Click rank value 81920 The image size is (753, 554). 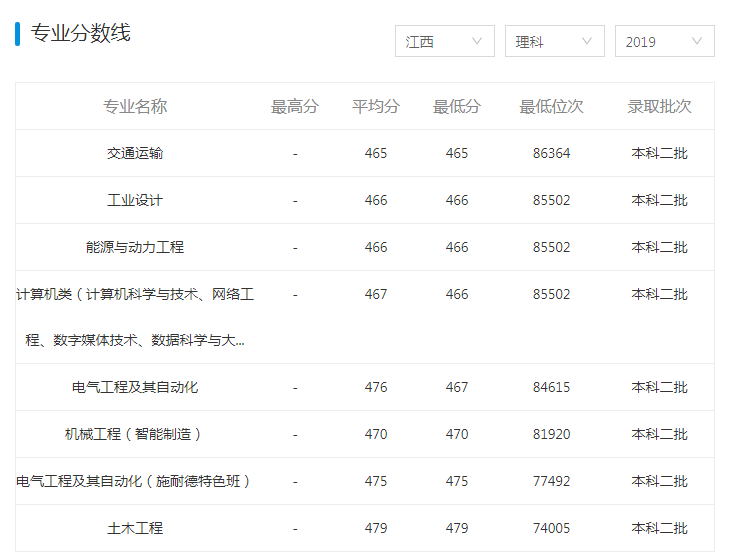551,434
